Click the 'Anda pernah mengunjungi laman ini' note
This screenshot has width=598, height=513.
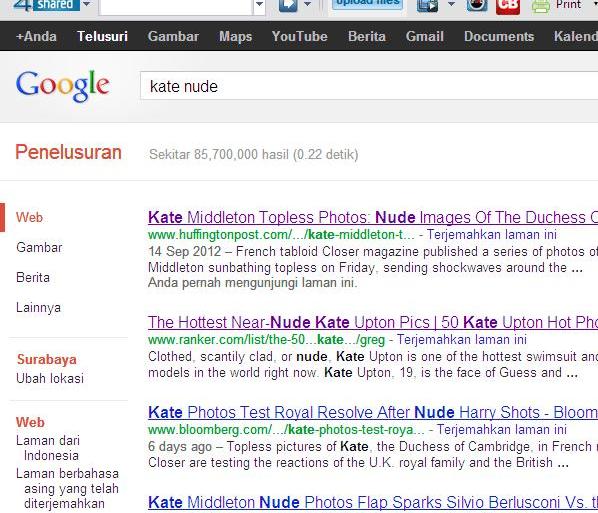[x=252, y=283]
